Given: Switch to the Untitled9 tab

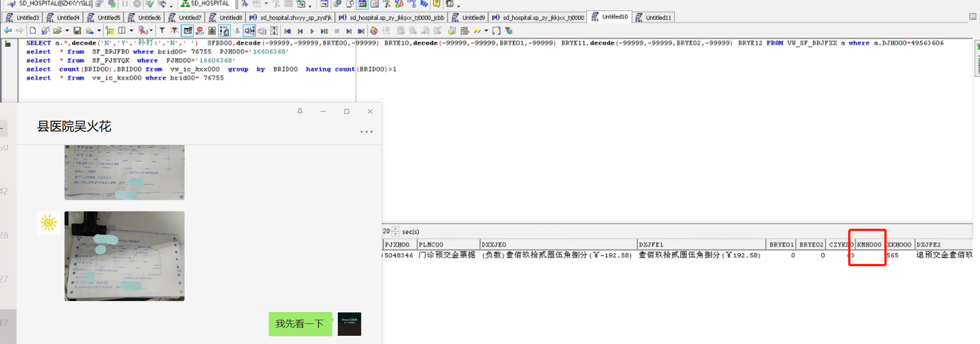Looking at the screenshot, I should pos(468,17).
